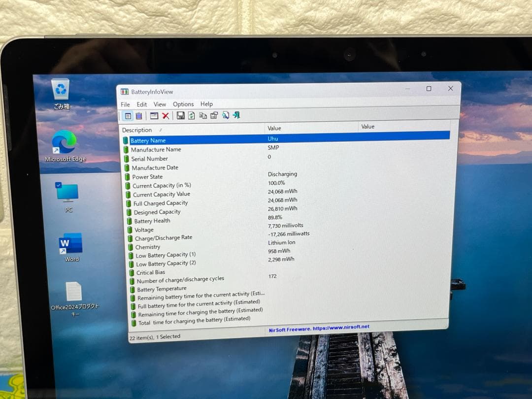Click the SMP manufacturer value
The width and height of the screenshot is (532, 399).
(273, 148)
